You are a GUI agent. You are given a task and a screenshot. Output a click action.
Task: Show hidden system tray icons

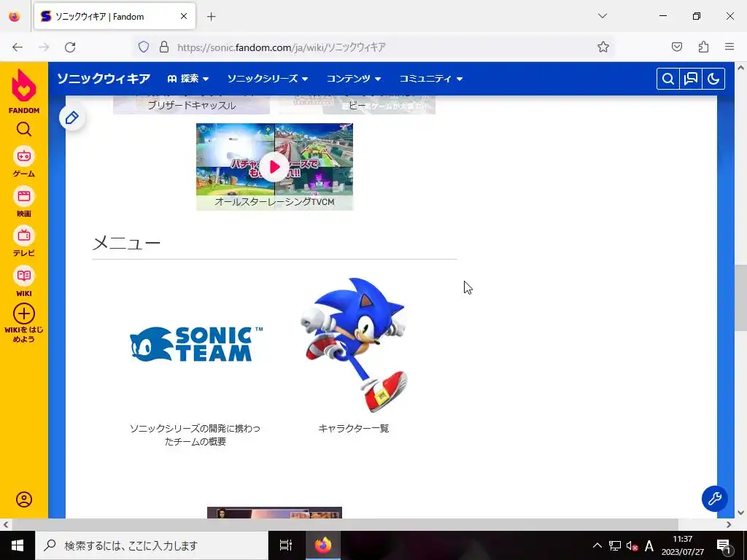click(x=597, y=545)
